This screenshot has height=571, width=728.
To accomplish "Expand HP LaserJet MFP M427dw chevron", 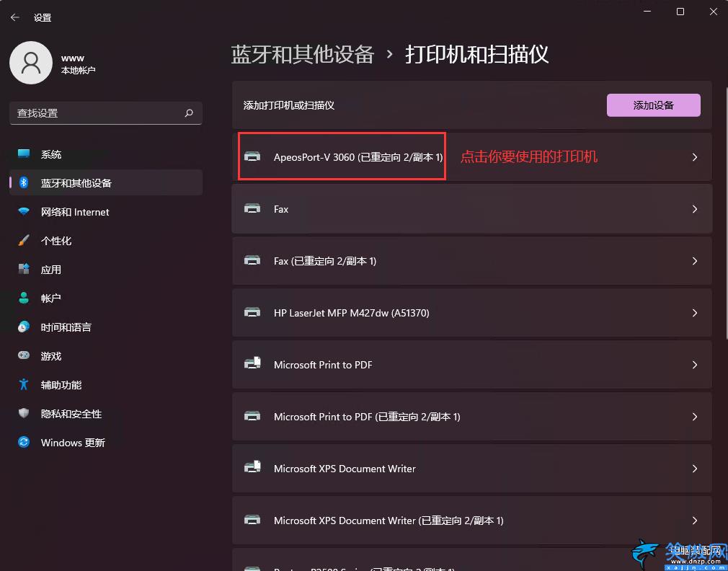I will coord(695,313).
